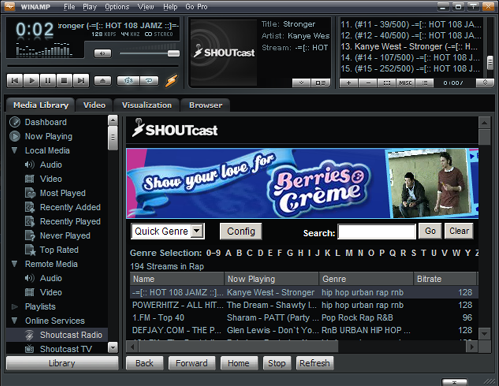The width and height of the screenshot is (499, 386).
Task: Click the Previous track button
Action: point(15,81)
